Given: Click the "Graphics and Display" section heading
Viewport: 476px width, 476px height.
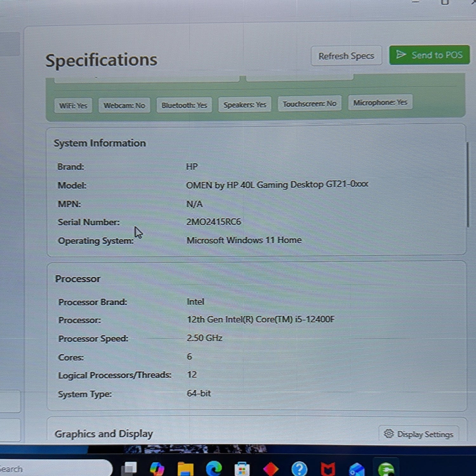Looking at the screenshot, I should pos(104,433).
